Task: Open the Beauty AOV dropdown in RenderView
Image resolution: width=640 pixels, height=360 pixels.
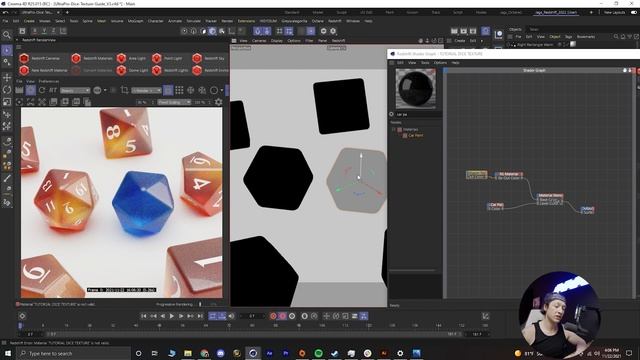Action: [x=75, y=90]
